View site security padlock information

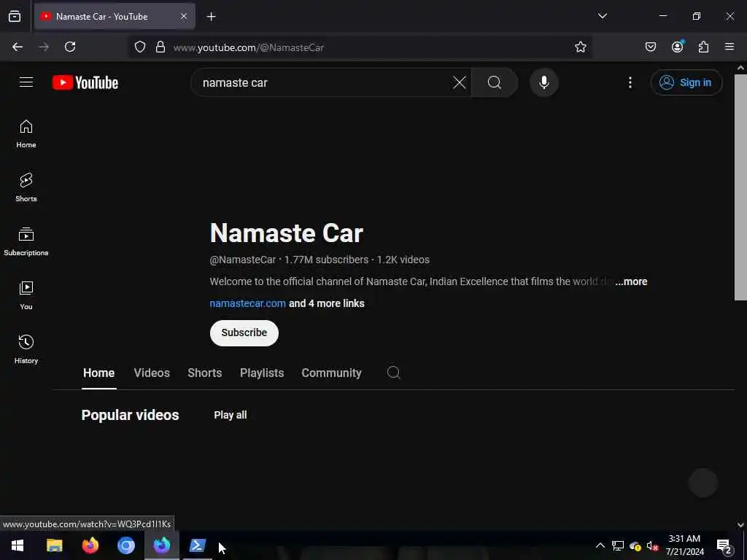tap(160, 47)
